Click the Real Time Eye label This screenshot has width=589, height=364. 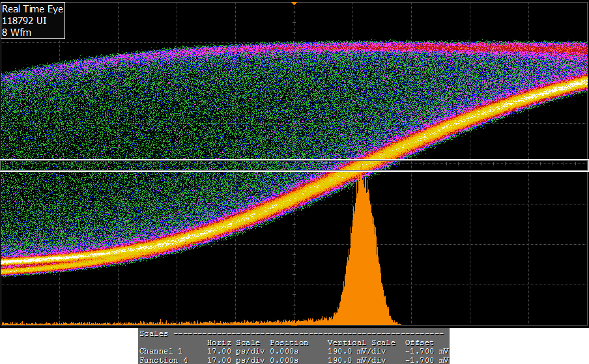pyautogui.click(x=29, y=9)
